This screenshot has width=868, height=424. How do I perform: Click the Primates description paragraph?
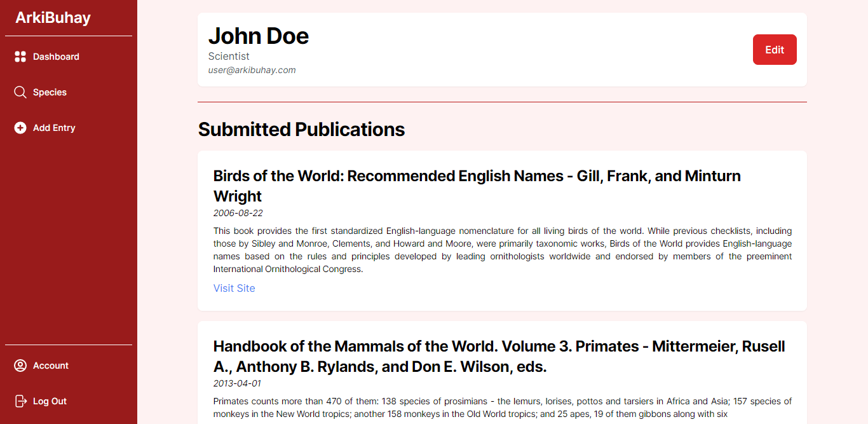[503, 407]
